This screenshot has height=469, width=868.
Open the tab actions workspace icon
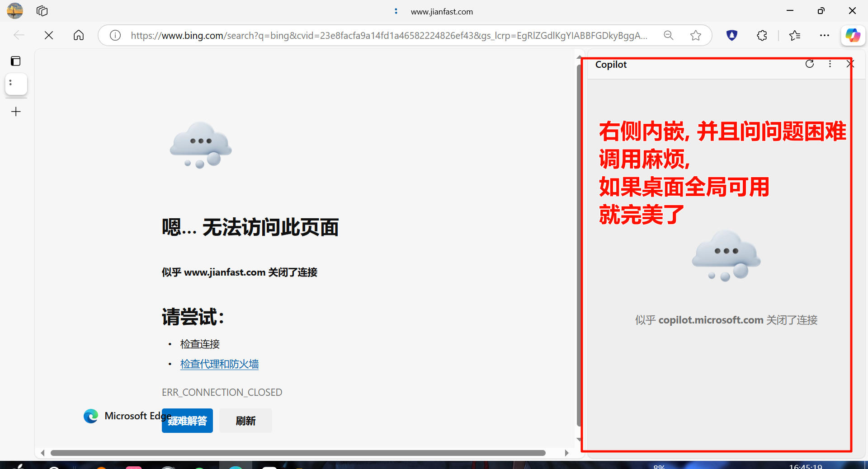pos(42,11)
